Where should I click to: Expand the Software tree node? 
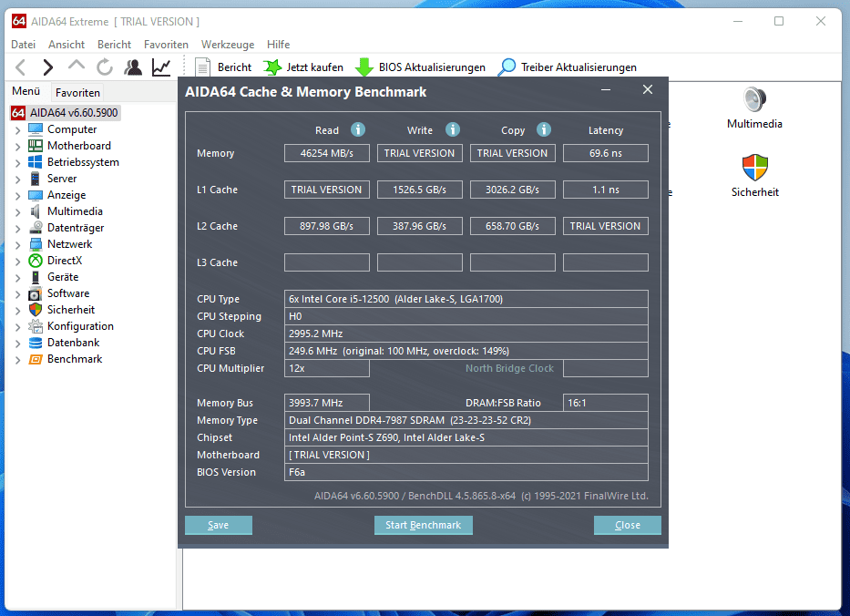[17, 294]
